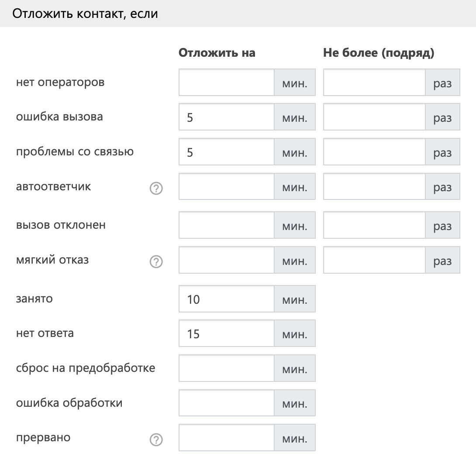Select the прервано minutes input field
This screenshot has width=476, height=460.
227,438
